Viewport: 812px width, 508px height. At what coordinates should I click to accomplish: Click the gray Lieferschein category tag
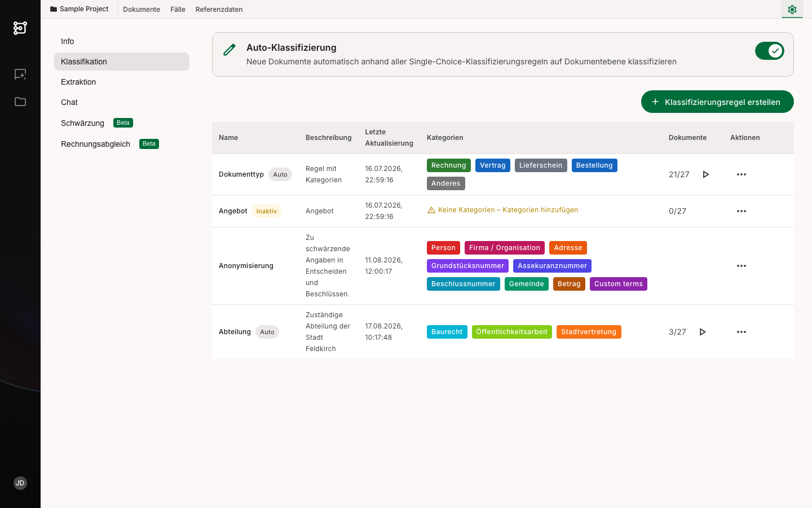[541, 165]
